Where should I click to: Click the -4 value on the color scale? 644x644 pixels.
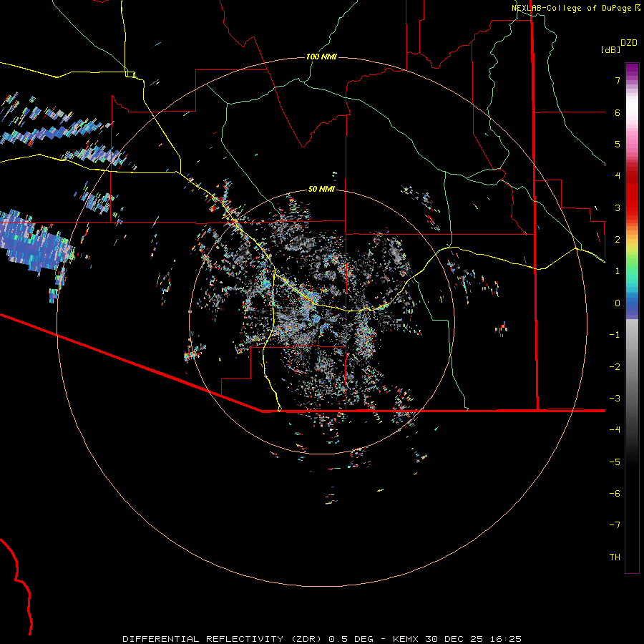point(615,430)
